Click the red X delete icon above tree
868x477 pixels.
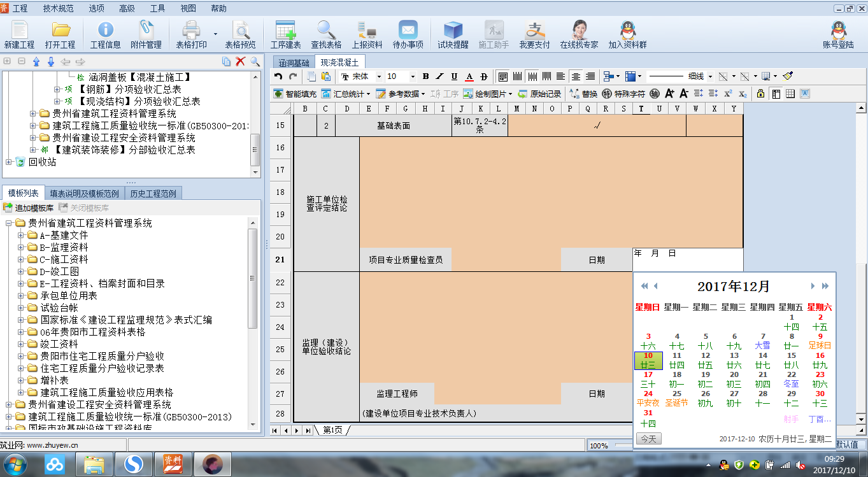241,62
